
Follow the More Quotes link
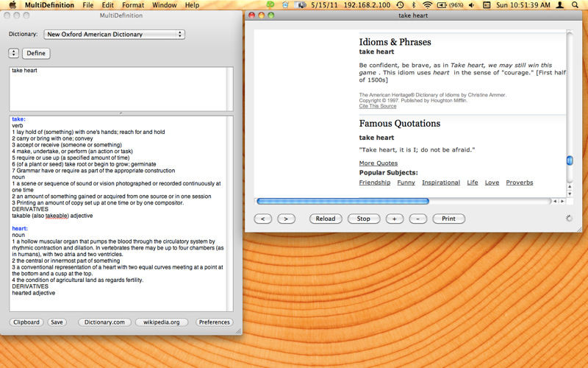click(x=379, y=163)
